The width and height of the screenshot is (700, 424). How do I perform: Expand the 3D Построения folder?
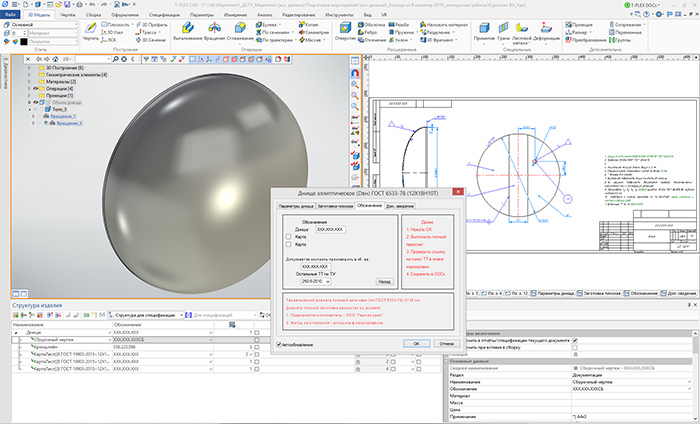(x=29, y=68)
